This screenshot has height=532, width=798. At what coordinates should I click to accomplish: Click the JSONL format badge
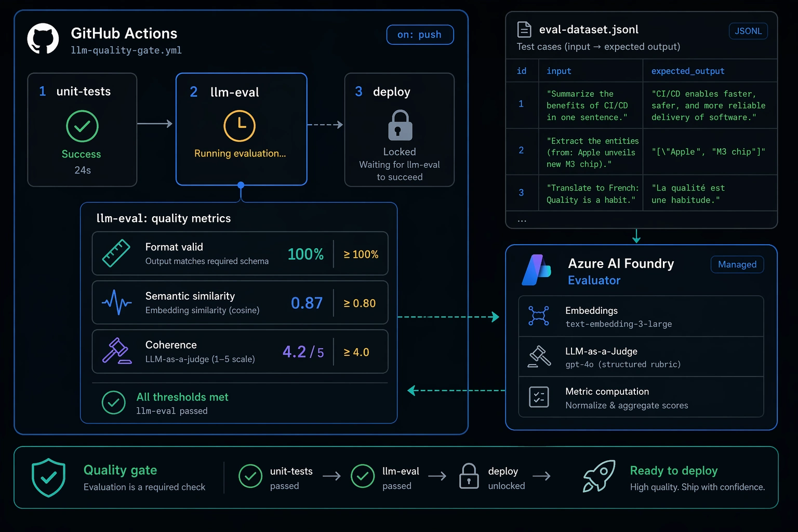[748, 31]
